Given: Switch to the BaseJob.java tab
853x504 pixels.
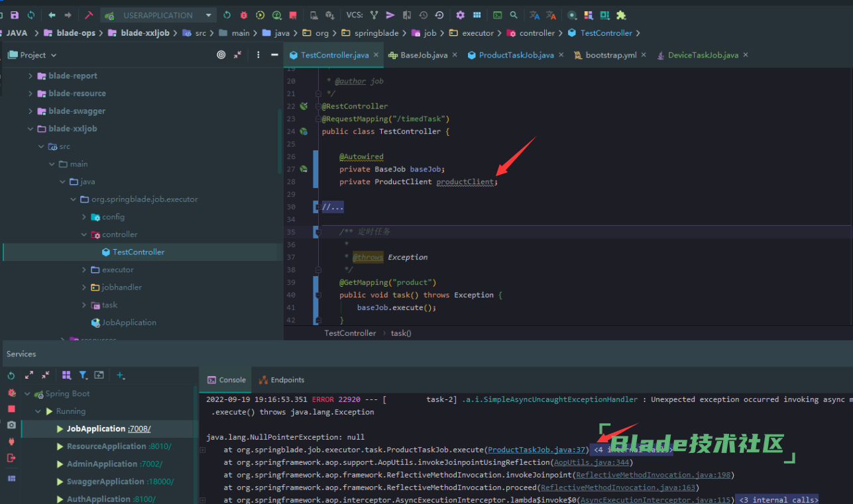Looking at the screenshot, I should click(x=424, y=55).
